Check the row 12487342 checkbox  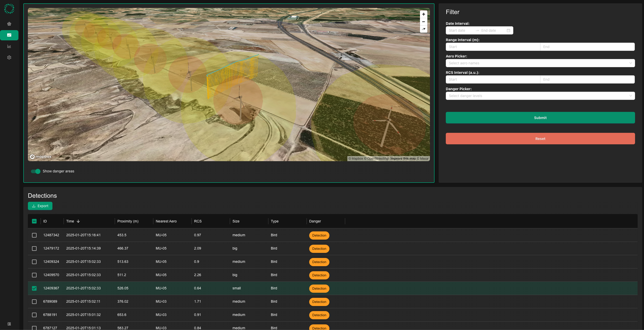pos(34,235)
